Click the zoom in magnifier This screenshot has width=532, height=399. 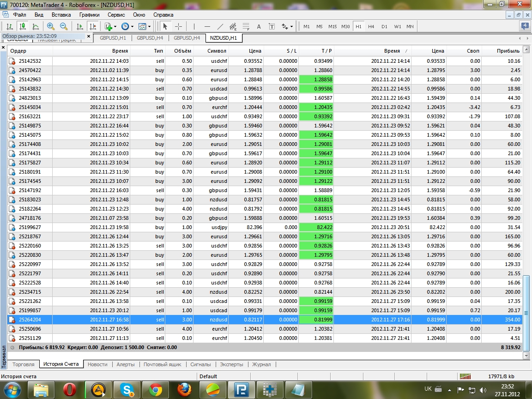click(51, 26)
